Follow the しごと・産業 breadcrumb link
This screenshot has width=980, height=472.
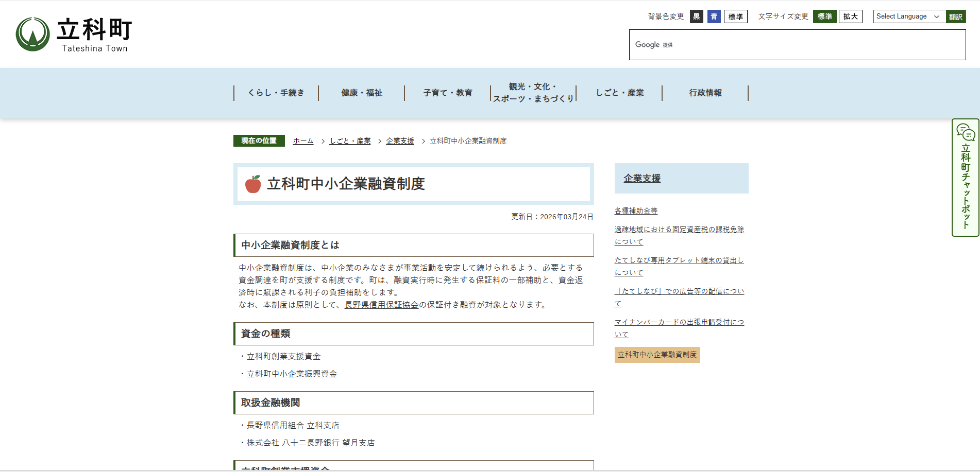(x=350, y=141)
